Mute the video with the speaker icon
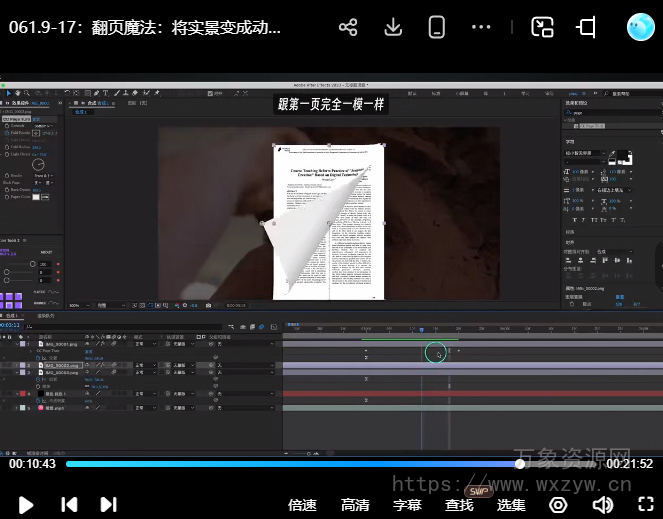 (603, 505)
